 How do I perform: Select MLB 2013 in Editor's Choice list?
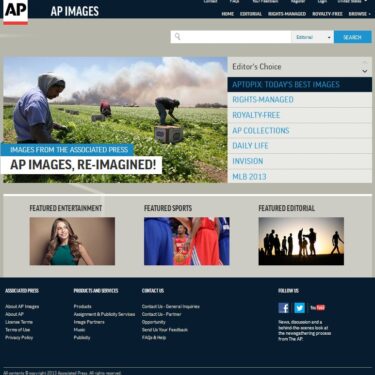click(300, 176)
